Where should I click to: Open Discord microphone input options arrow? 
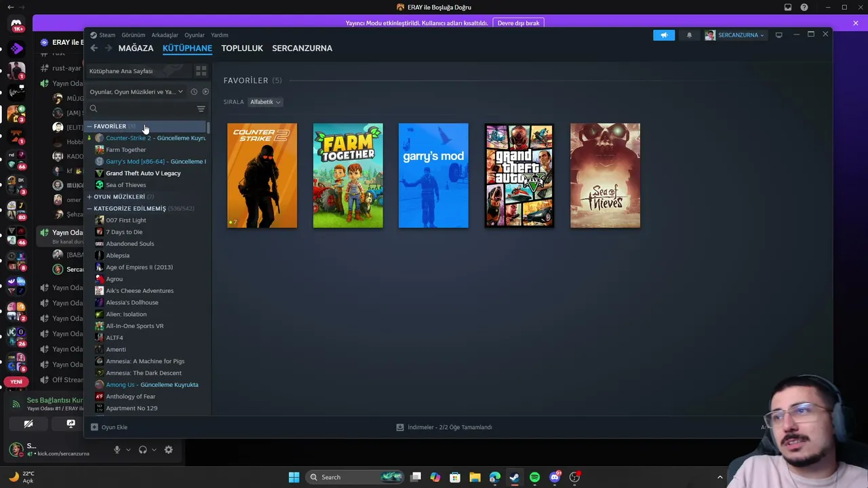(127, 449)
